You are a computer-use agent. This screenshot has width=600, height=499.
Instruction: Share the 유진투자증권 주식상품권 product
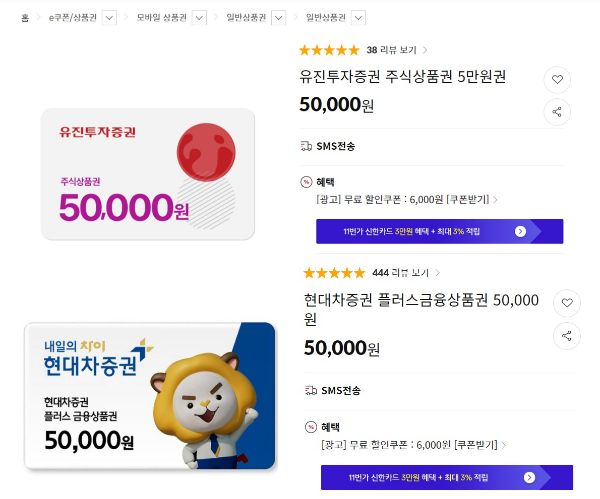(558, 112)
